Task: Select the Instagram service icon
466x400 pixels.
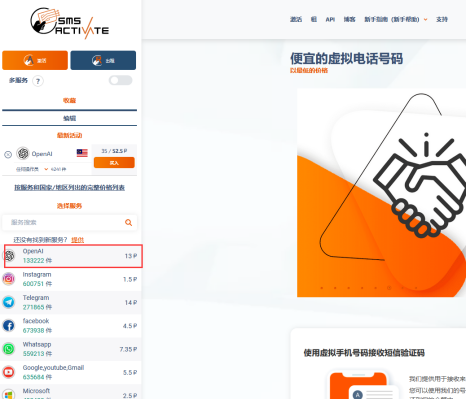Action: pos(9,279)
